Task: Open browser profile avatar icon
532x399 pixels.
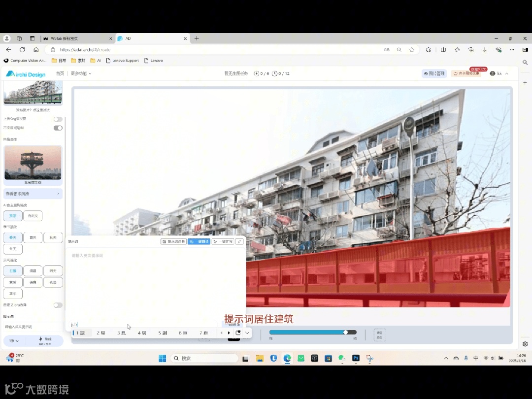Action: pos(7,38)
